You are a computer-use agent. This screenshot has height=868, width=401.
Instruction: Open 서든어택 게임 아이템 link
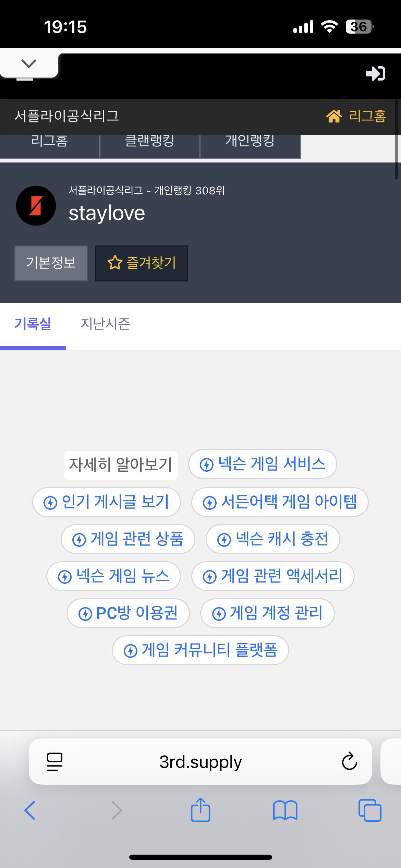280,502
